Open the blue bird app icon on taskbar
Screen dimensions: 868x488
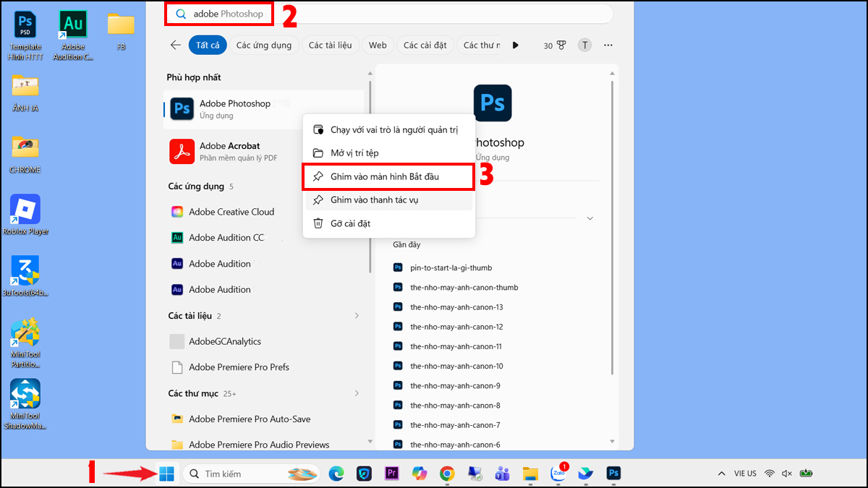586,474
